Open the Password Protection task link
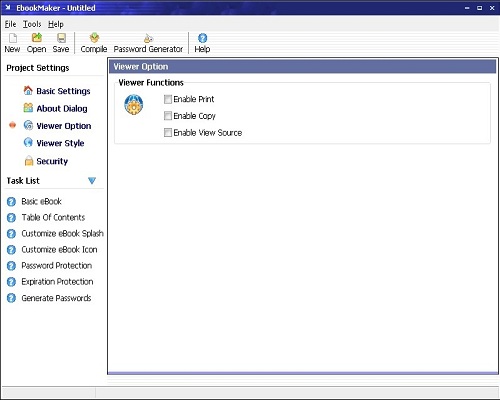The width and height of the screenshot is (500, 400). (57, 266)
